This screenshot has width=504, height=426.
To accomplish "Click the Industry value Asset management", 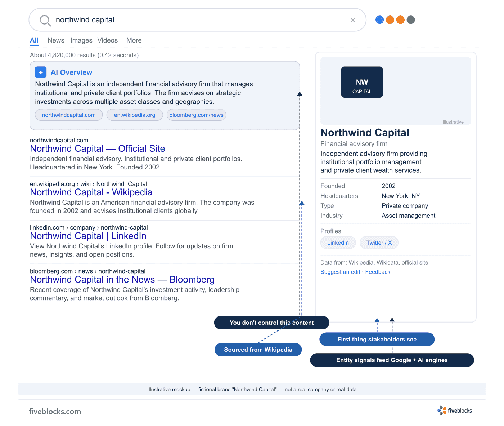I will point(408,216).
